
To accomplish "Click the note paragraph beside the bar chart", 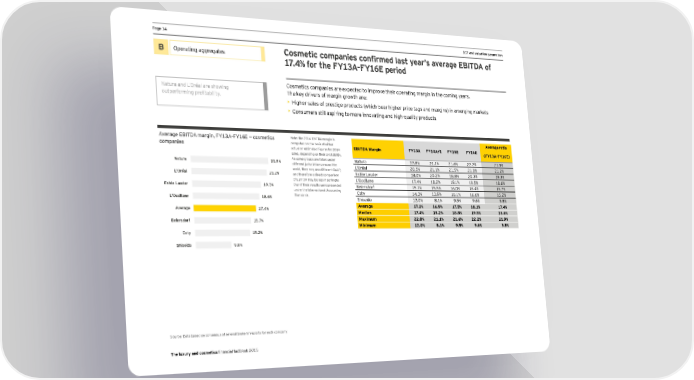I will tap(316, 167).
